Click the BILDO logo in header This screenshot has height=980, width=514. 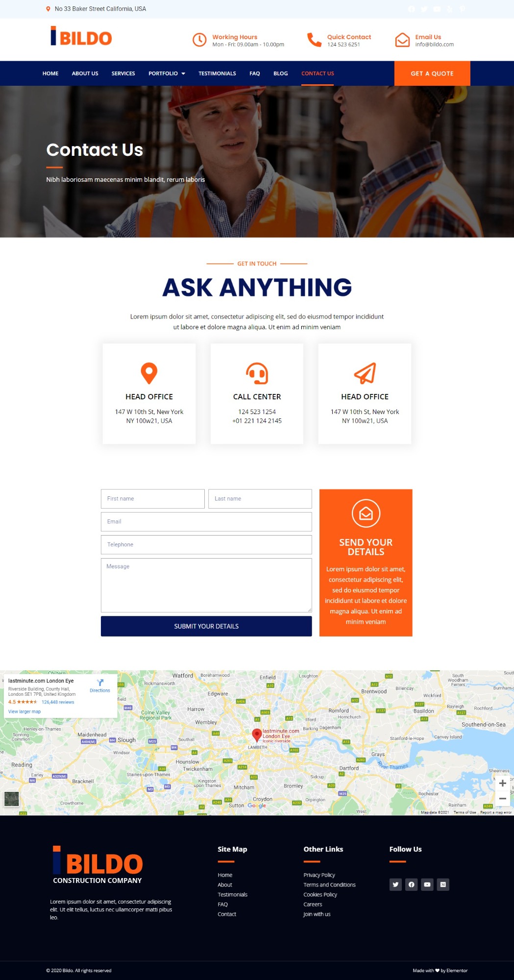point(81,37)
